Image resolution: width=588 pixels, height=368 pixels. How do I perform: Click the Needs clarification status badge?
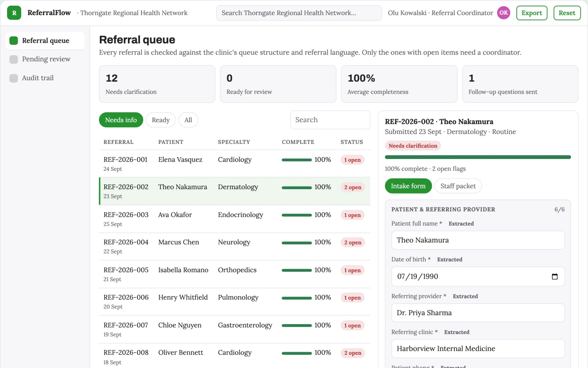coord(413,146)
